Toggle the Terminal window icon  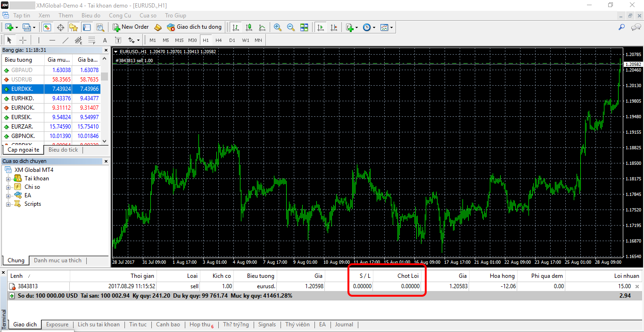(x=87, y=27)
